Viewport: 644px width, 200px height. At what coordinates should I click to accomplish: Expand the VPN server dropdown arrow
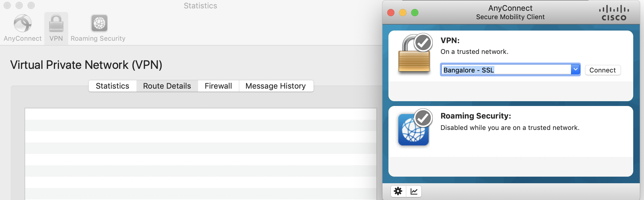pyautogui.click(x=575, y=69)
